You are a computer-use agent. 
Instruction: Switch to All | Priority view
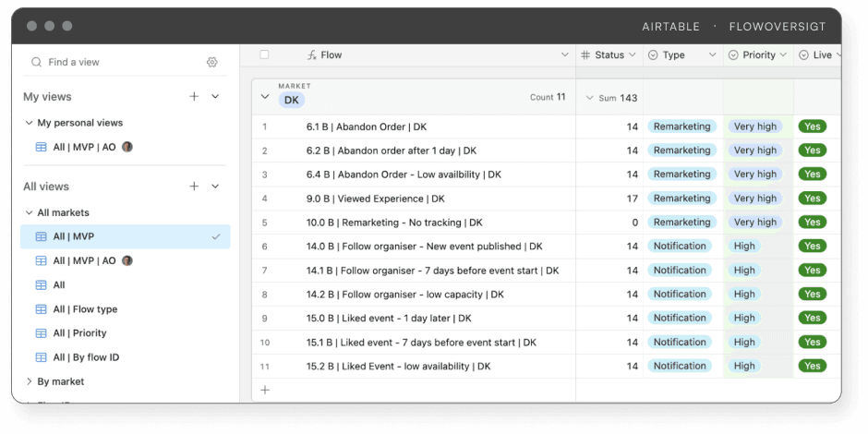click(x=125, y=333)
